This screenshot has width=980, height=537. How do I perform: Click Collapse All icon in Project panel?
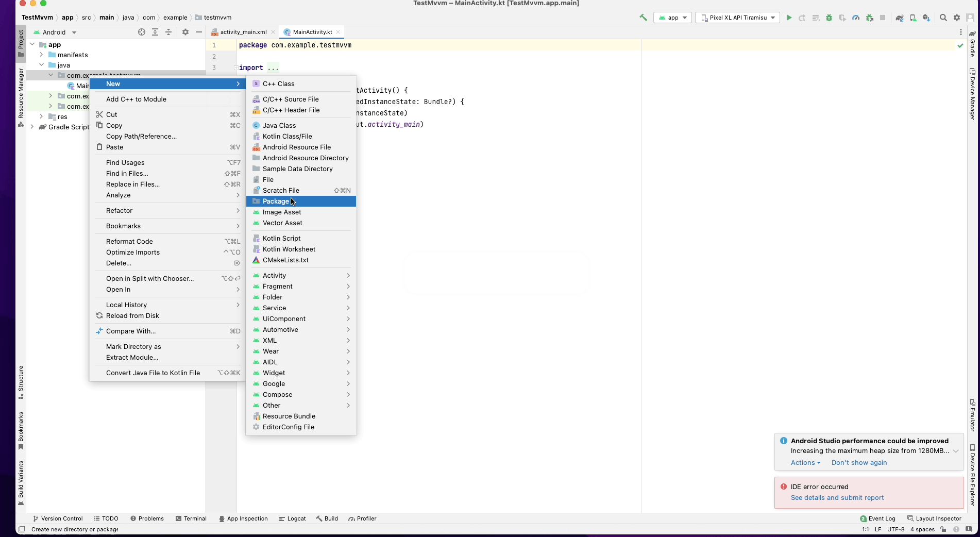tap(168, 32)
